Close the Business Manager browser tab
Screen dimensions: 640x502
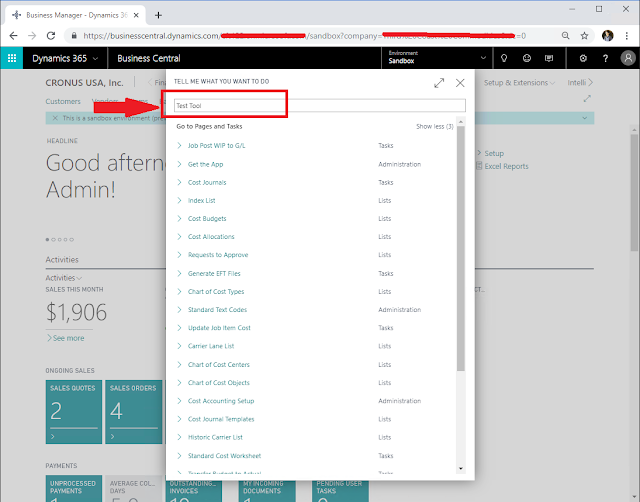136,15
